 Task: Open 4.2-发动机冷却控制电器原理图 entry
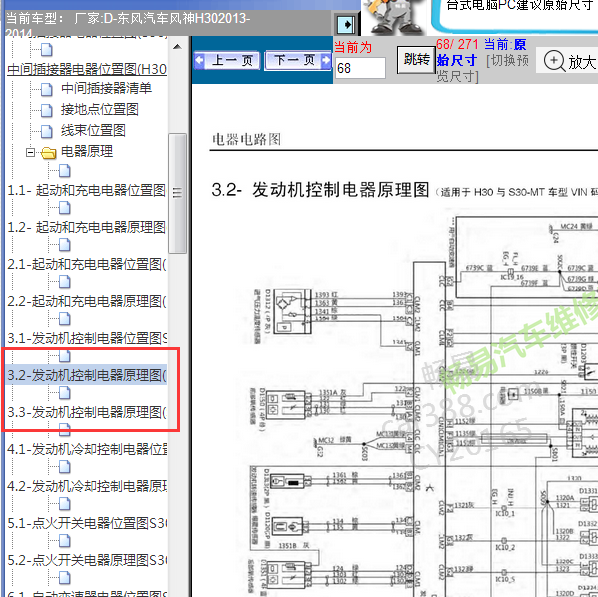[87, 486]
